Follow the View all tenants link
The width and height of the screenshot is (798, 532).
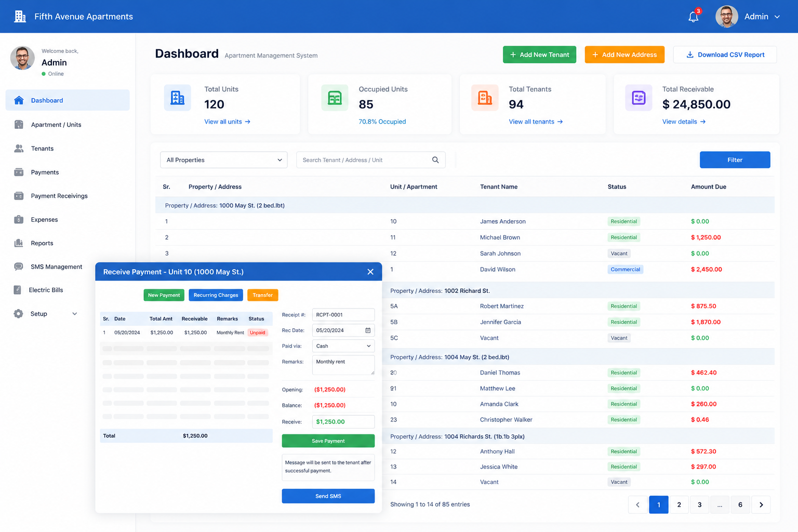coord(536,122)
